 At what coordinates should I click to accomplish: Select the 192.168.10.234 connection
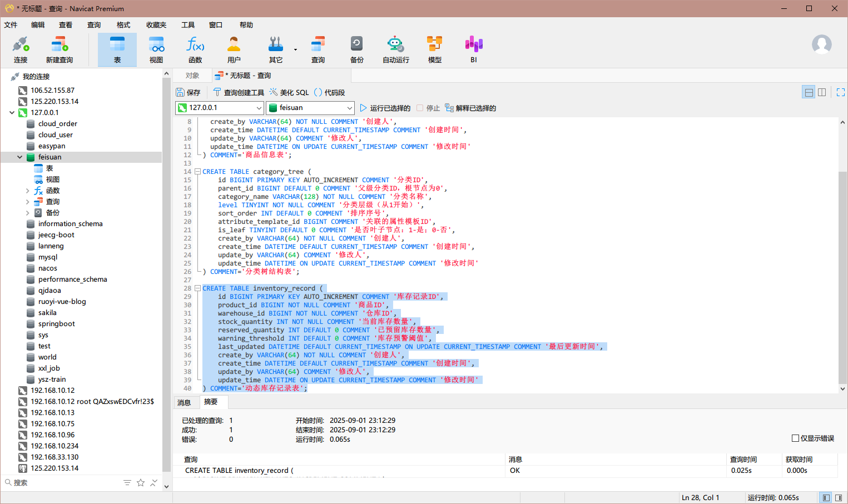[54, 446]
